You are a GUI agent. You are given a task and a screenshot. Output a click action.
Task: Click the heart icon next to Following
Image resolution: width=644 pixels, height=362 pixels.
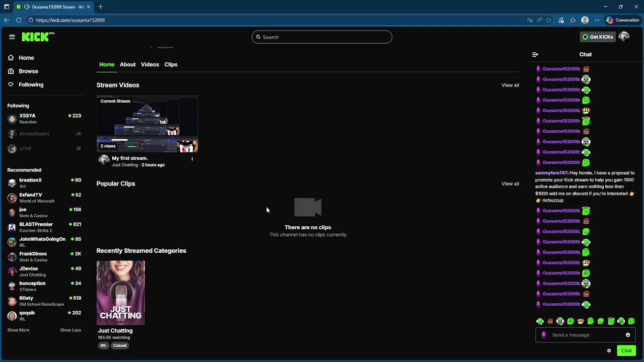[11, 84]
